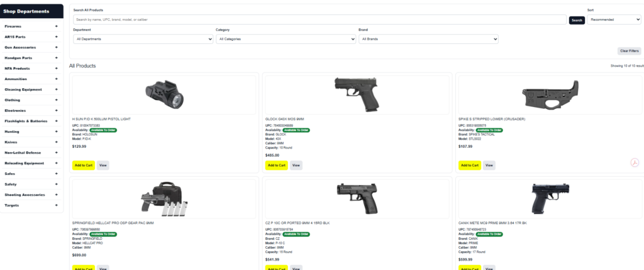Click the Shop Departments sidebar header

31,11
